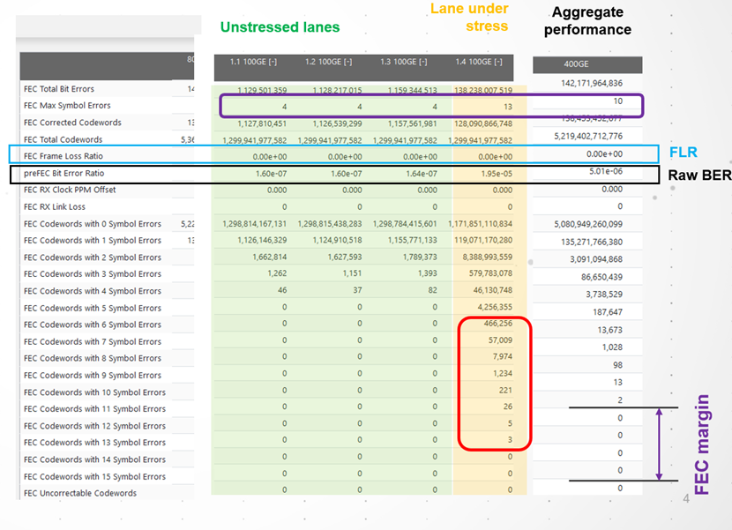
Task: Click the max symbol errors value 13
Action: pyautogui.click(x=508, y=107)
